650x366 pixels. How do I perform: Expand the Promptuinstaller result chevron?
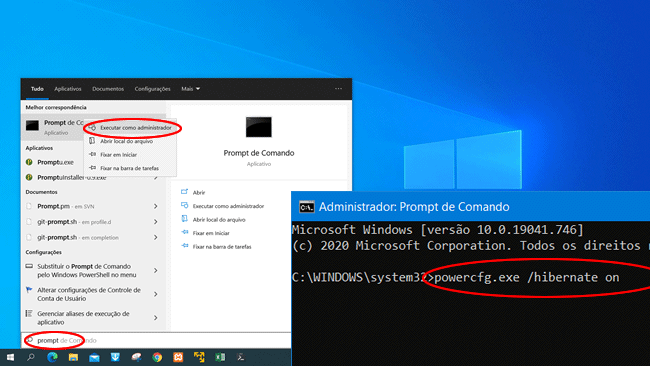(156, 178)
